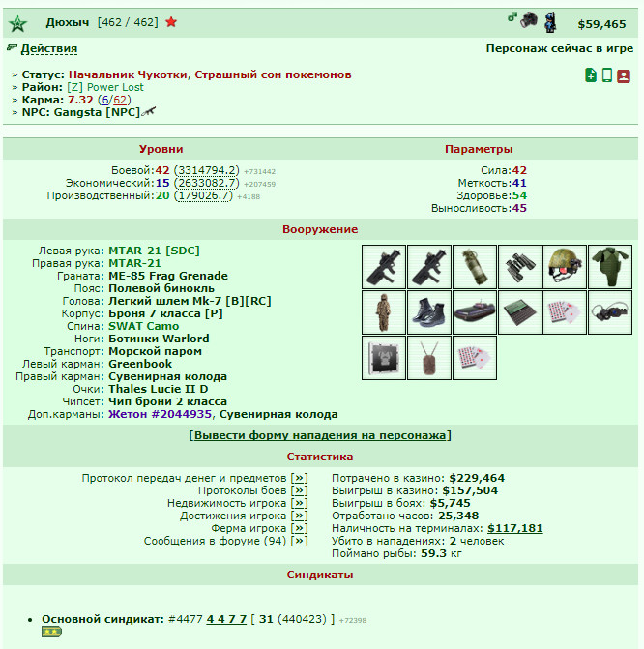Screen dimensions: 644x649
Task: Click the camera icon in header
Action: [x=529, y=19]
